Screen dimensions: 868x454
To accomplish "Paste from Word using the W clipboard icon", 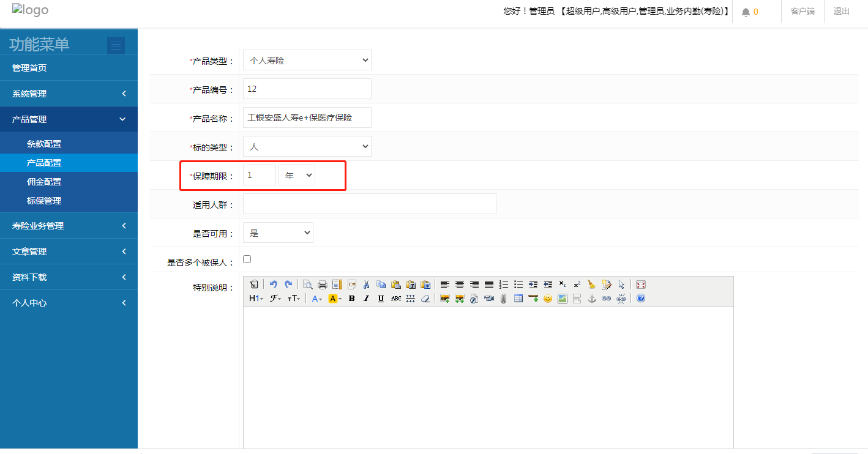I will (425, 285).
